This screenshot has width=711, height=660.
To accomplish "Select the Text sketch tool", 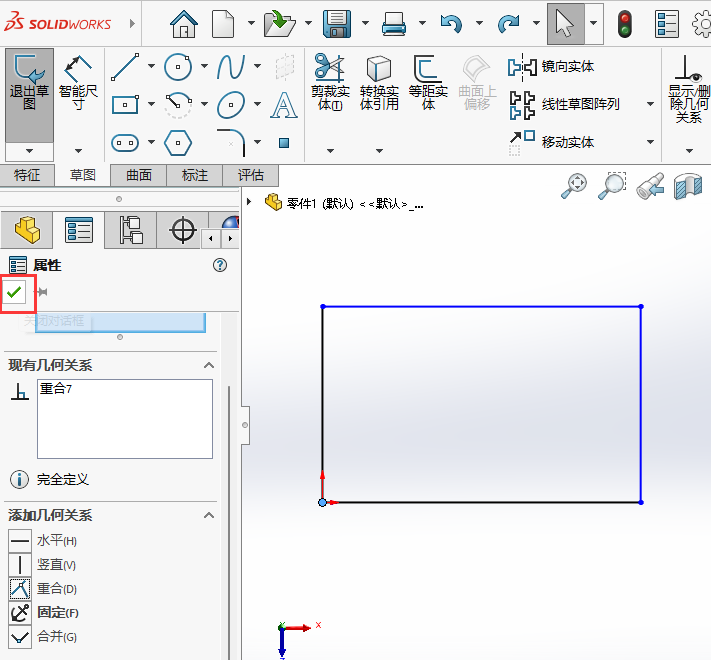I will coord(284,105).
